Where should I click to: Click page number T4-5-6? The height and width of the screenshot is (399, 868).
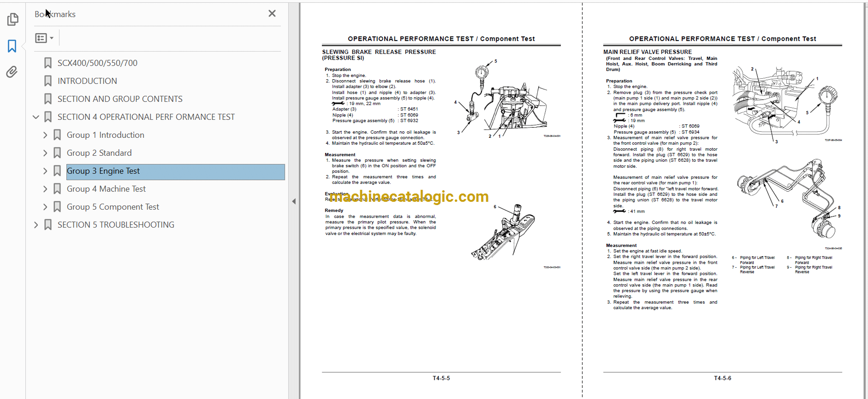(722, 378)
